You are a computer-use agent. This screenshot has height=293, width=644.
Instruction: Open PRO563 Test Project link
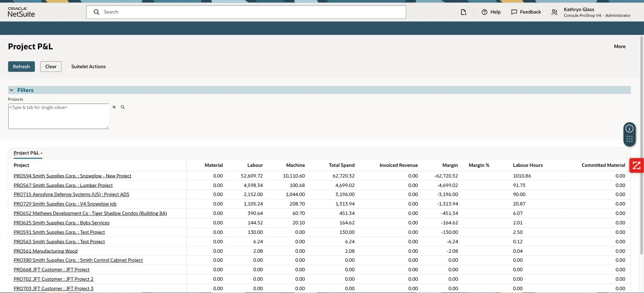[x=59, y=242]
